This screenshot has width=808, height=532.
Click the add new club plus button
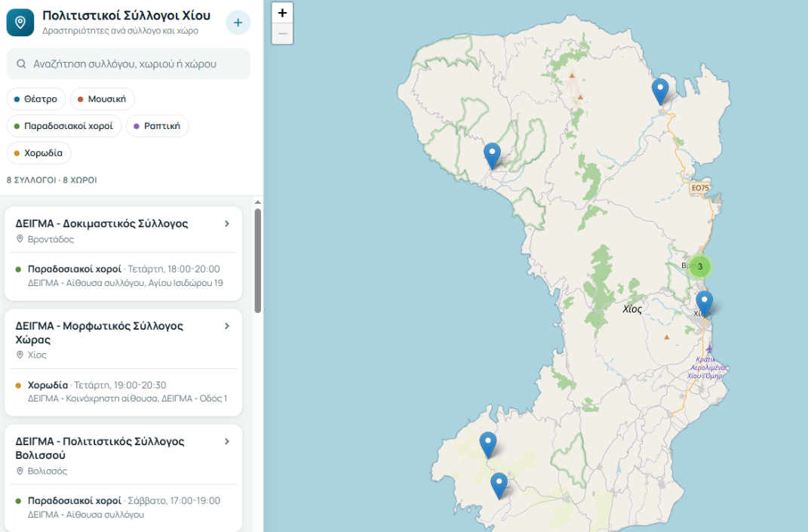click(238, 23)
